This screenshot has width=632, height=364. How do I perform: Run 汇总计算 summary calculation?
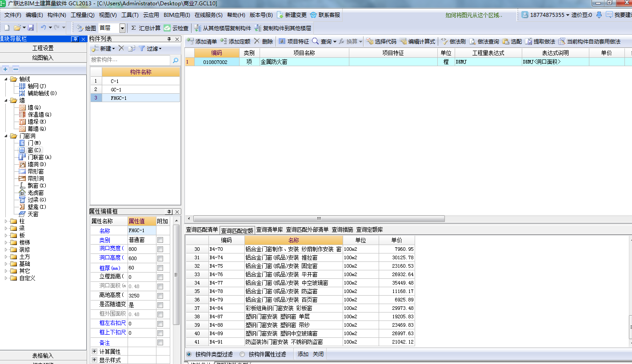(146, 28)
